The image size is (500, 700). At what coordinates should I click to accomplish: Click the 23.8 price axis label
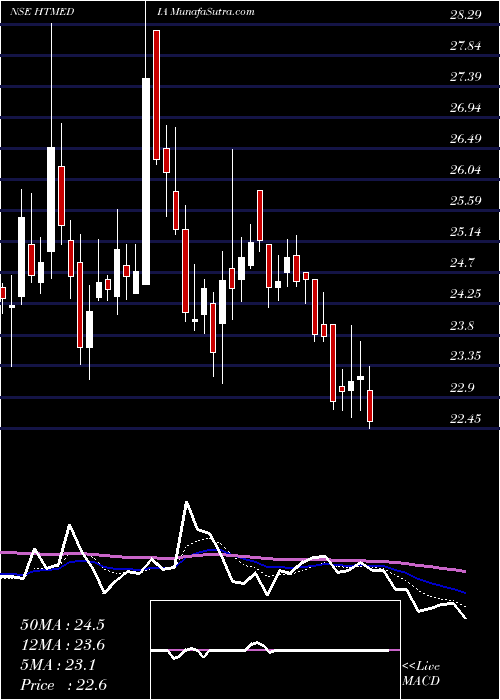click(462, 325)
